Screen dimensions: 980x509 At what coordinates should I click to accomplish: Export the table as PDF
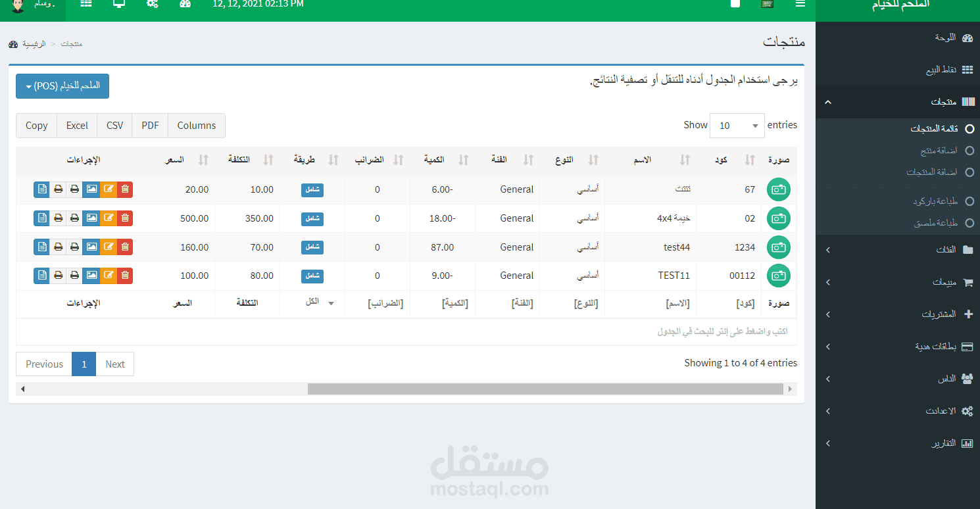pyautogui.click(x=150, y=126)
